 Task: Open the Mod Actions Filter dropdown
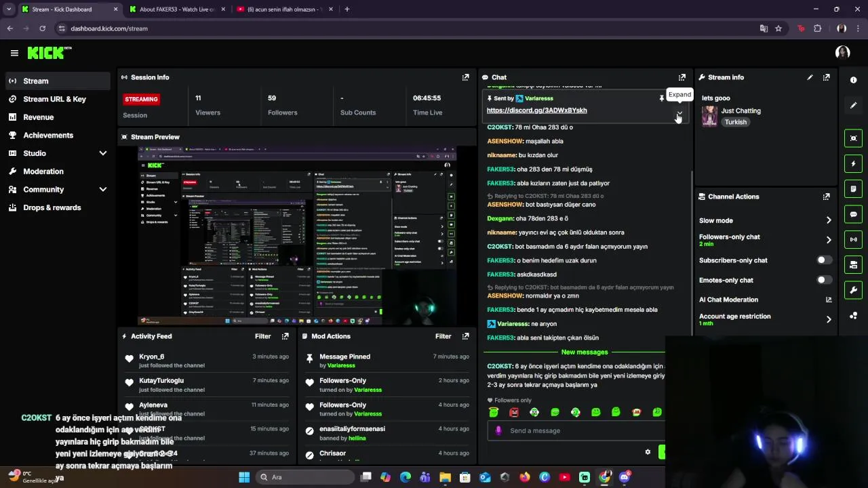coord(443,336)
